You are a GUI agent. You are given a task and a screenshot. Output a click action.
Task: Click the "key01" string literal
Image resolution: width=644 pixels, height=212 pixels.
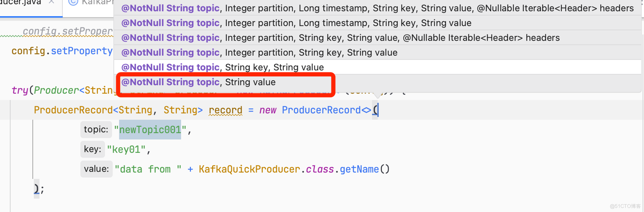pyautogui.click(x=127, y=150)
